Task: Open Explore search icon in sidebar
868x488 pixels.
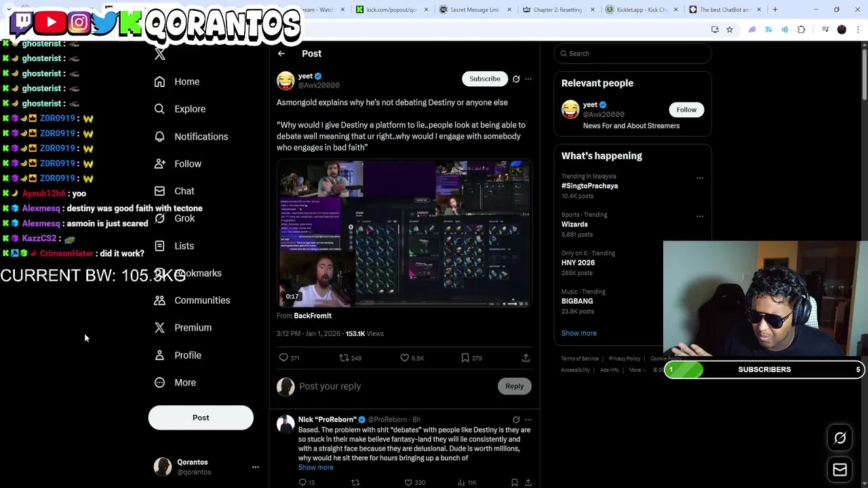Action: [x=159, y=108]
